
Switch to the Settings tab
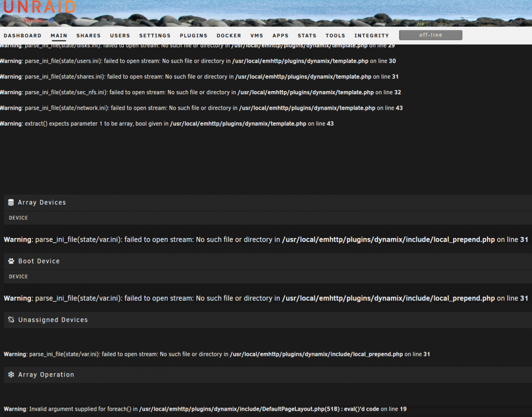tap(155, 36)
